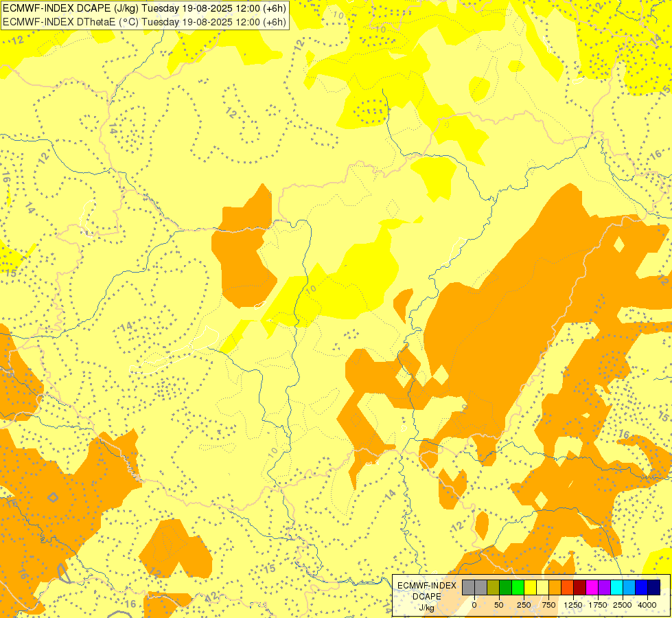Click the legend value 1750
672x618 pixels.
pos(598,605)
